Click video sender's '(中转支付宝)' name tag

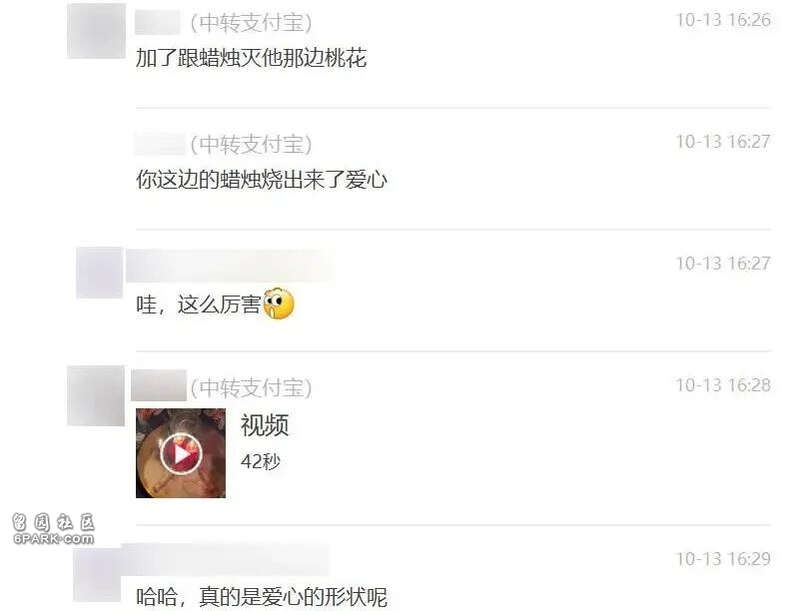pos(251,388)
